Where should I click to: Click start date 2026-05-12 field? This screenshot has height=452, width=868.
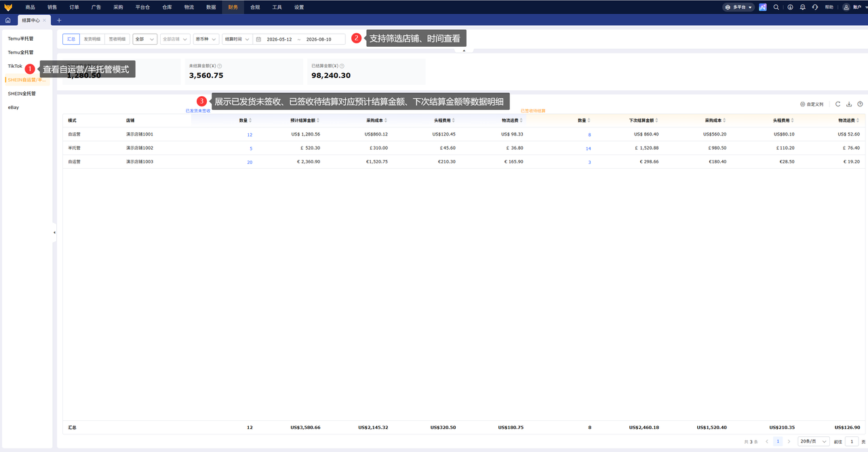[279, 39]
